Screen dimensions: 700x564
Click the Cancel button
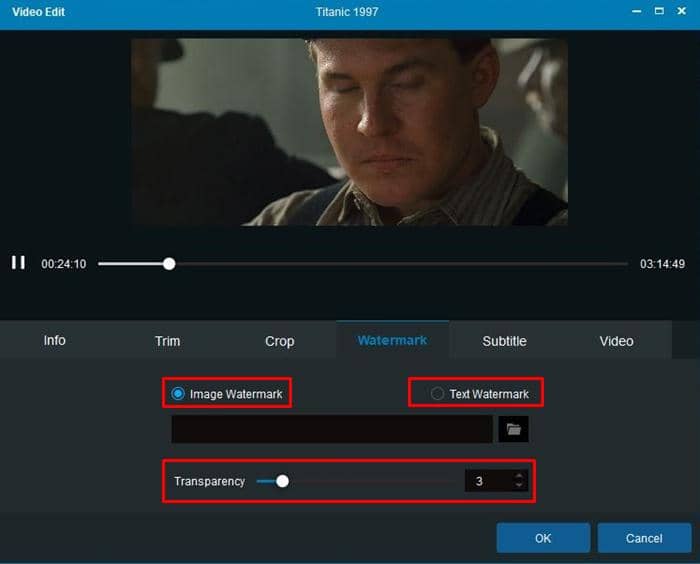click(x=644, y=538)
